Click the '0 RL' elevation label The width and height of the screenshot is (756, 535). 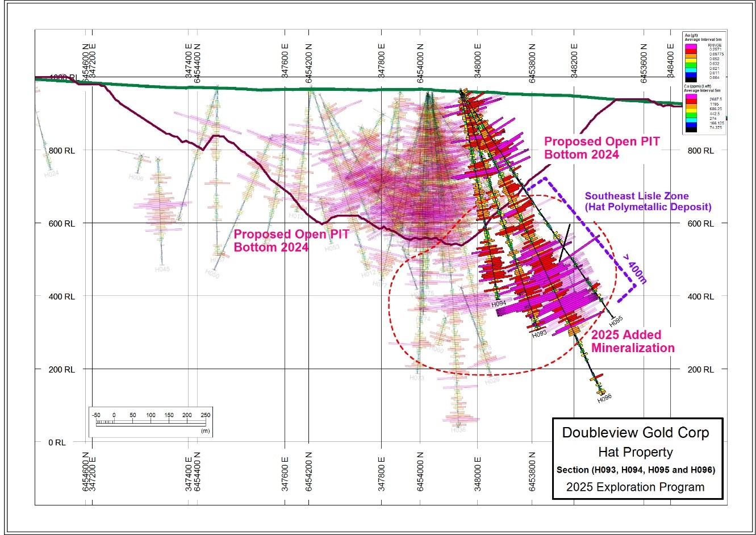pos(57,442)
